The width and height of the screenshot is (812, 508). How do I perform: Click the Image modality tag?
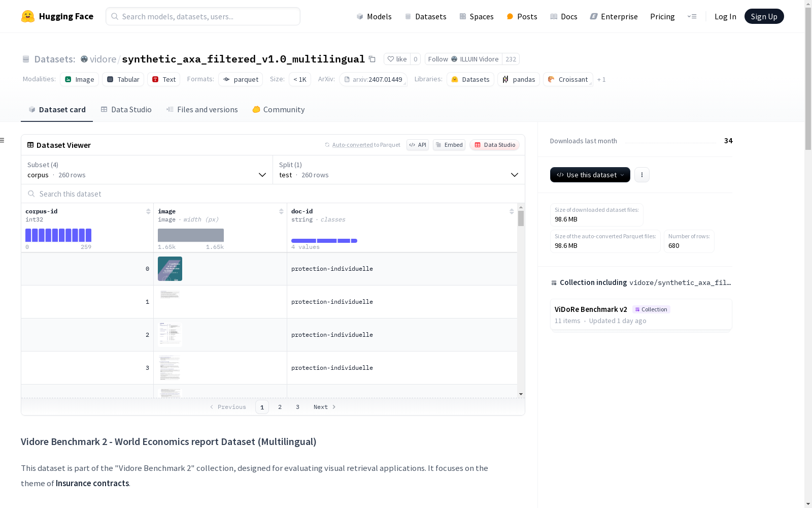coord(79,79)
